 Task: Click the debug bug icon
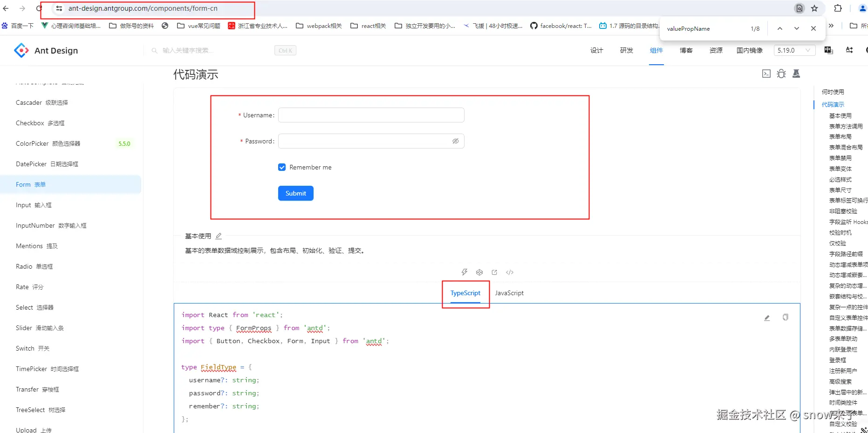click(781, 74)
